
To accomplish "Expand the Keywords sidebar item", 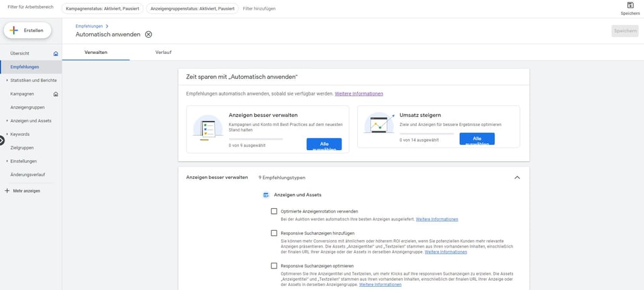I will 7,134.
